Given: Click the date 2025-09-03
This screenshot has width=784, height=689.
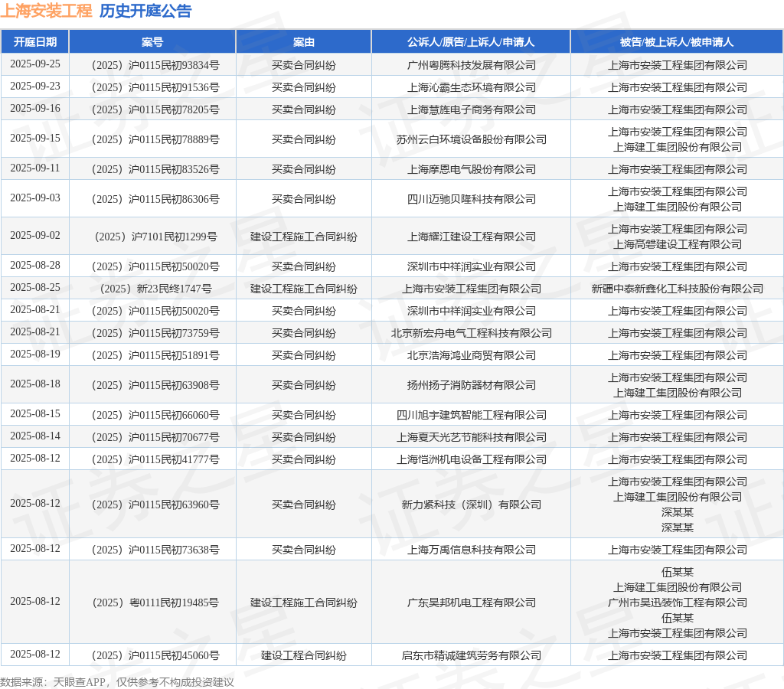Looking at the screenshot, I should [x=35, y=198].
